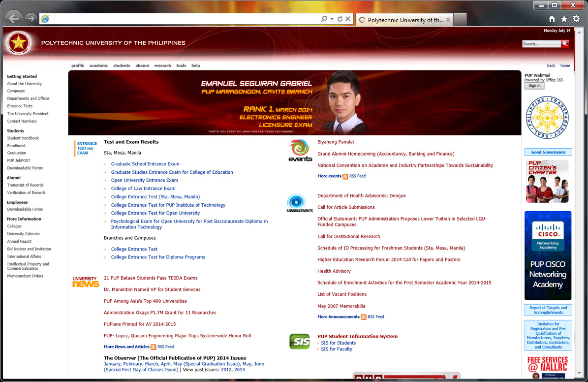The image size is (588, 382).
Task: Open the address bar autocomplete dropdown arrow
Action: pyautogui.click(x=332, y=19)
